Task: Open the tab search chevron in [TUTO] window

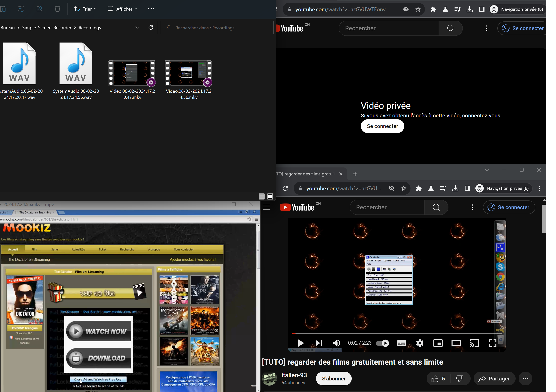Action: coord(487,170)
